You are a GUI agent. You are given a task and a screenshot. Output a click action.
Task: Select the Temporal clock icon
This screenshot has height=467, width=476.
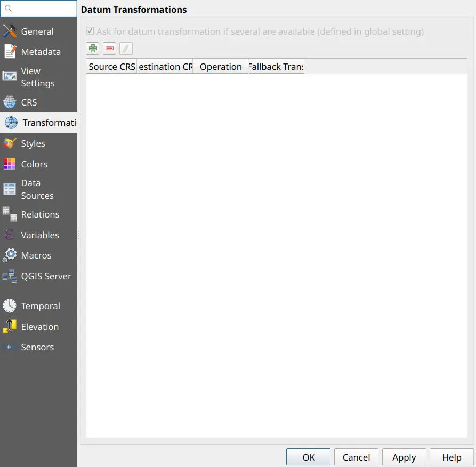point(10,306)
